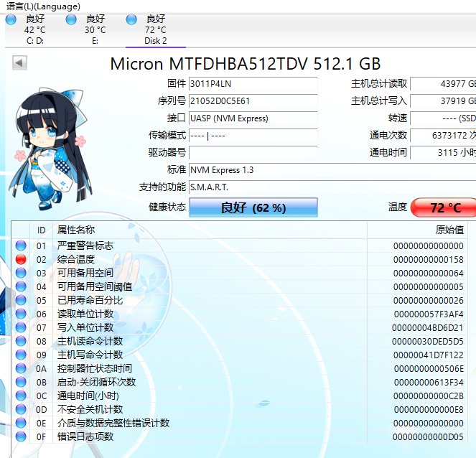The height and width of the screenshot is (458, 476).
Task: Select the 控制器忙状态时间 attribute name
Action: click(x=95, y=368)
